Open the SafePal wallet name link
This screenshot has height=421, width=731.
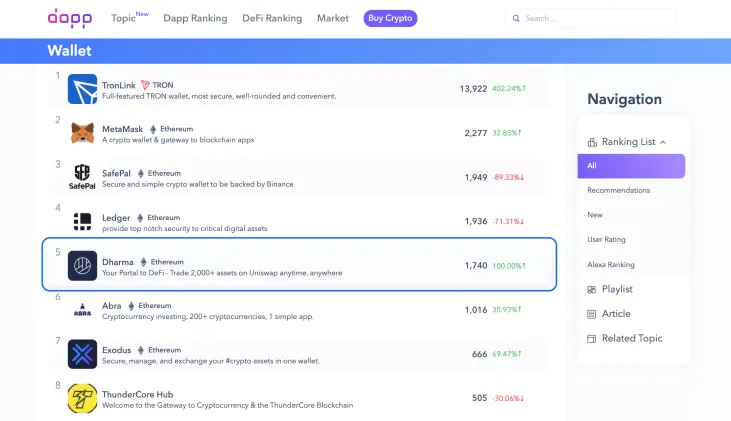(x=116, y=173)
